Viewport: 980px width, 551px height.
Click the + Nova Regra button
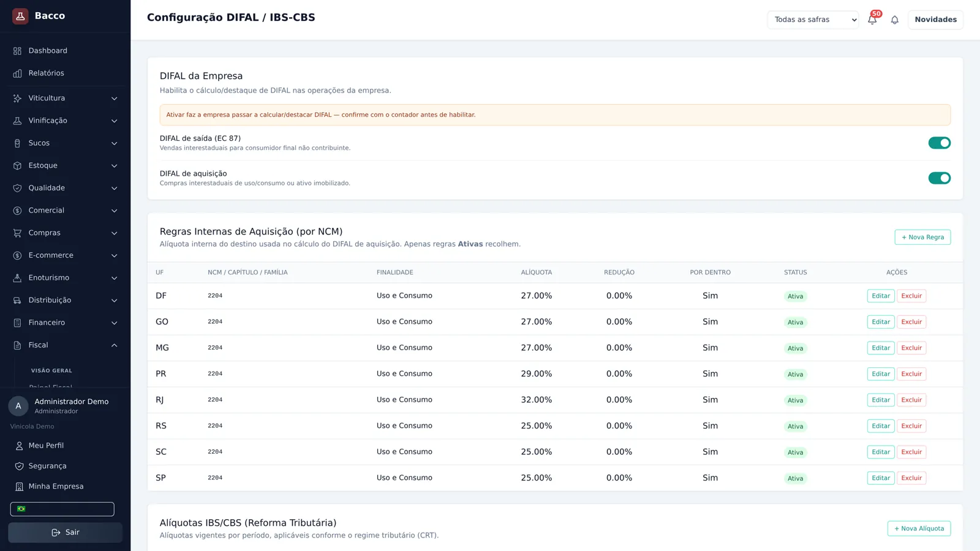[x=922, y=237]
